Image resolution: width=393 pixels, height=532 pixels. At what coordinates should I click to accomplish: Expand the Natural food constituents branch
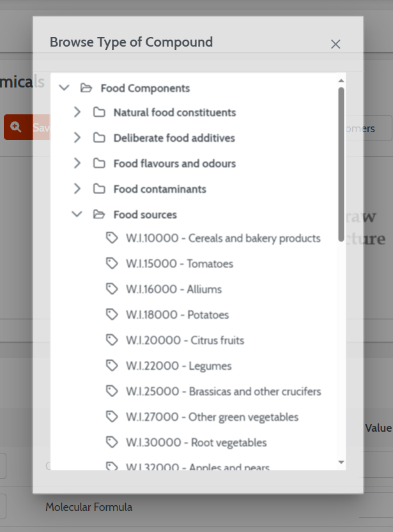pyautogui.click(x=77, y=112)
